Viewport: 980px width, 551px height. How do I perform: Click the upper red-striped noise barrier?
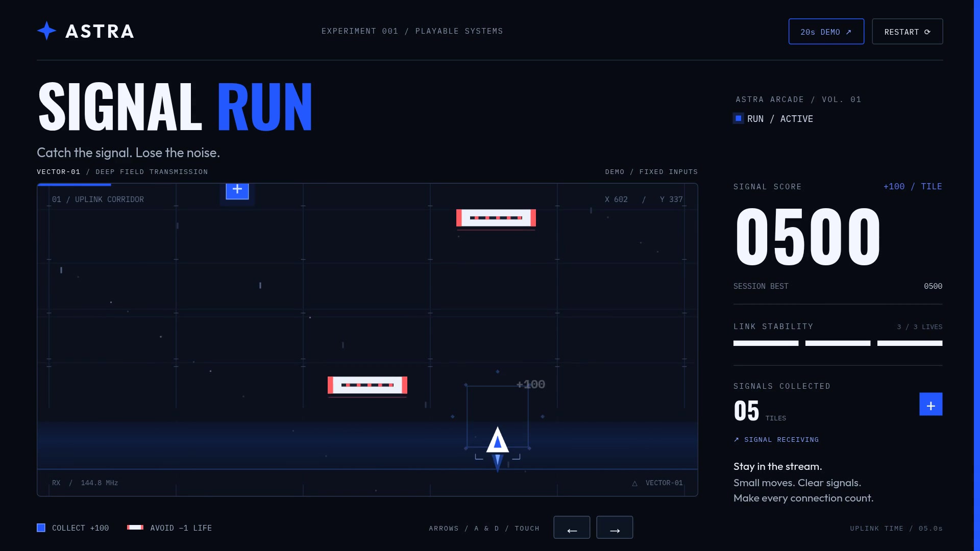click(x=496, y=218)
